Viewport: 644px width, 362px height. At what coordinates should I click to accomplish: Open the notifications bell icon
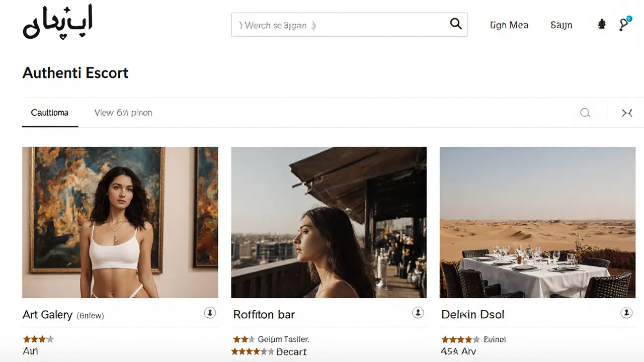(x=602, y=23)
